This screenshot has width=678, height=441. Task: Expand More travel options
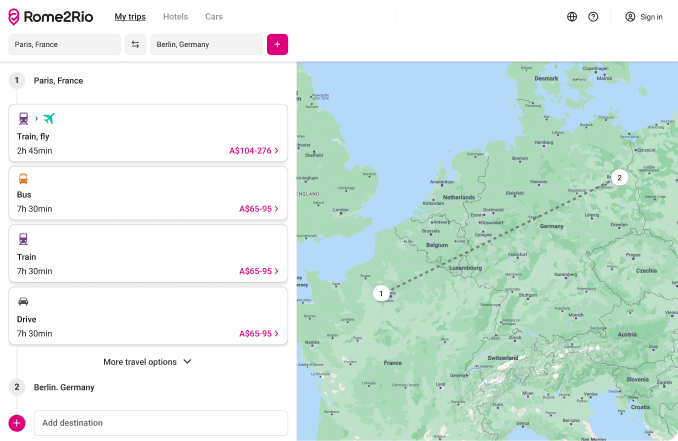tap(147, 362)
